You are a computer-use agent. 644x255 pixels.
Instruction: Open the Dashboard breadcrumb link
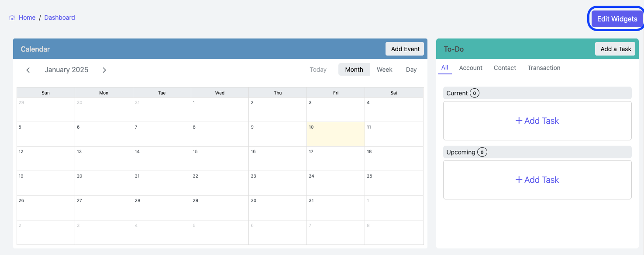[59, 17]
